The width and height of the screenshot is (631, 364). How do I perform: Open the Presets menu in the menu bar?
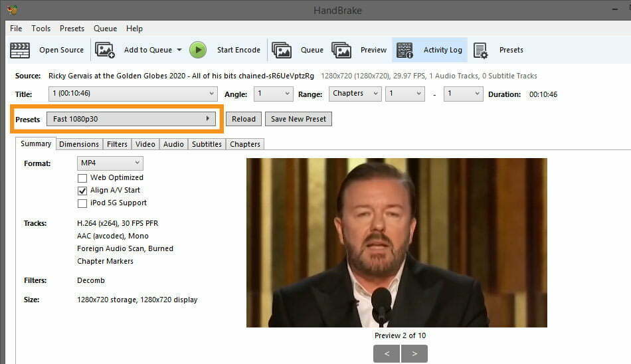(x=72, y=29)
